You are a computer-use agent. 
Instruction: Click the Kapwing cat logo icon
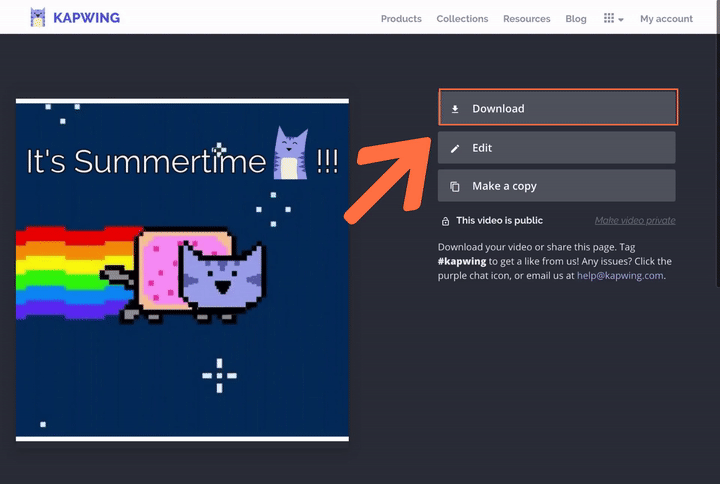click(38, 17)
